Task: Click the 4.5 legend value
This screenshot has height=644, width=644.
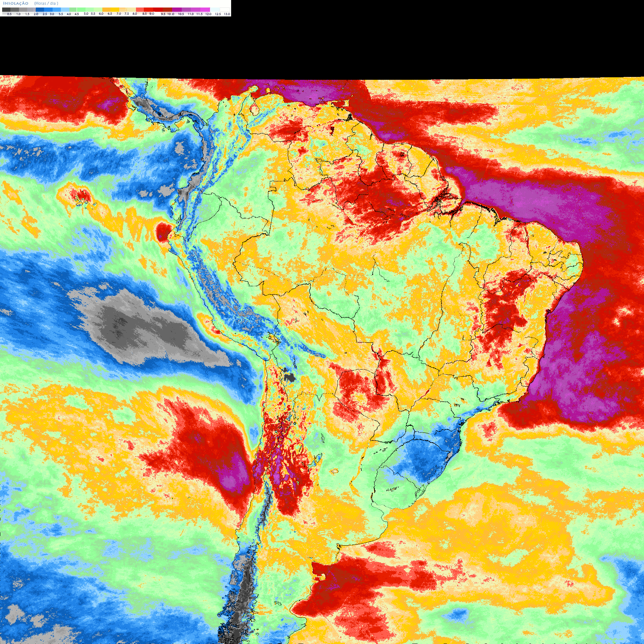Action: click(x=77, y=14)
